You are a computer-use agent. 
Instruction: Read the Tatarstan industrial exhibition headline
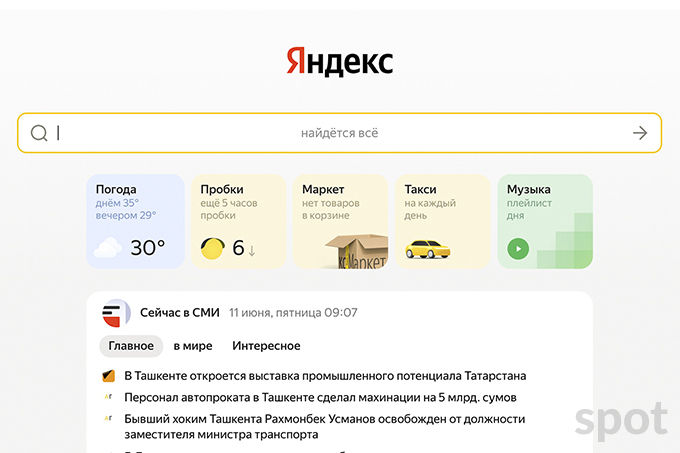click(x=325, y=376)
